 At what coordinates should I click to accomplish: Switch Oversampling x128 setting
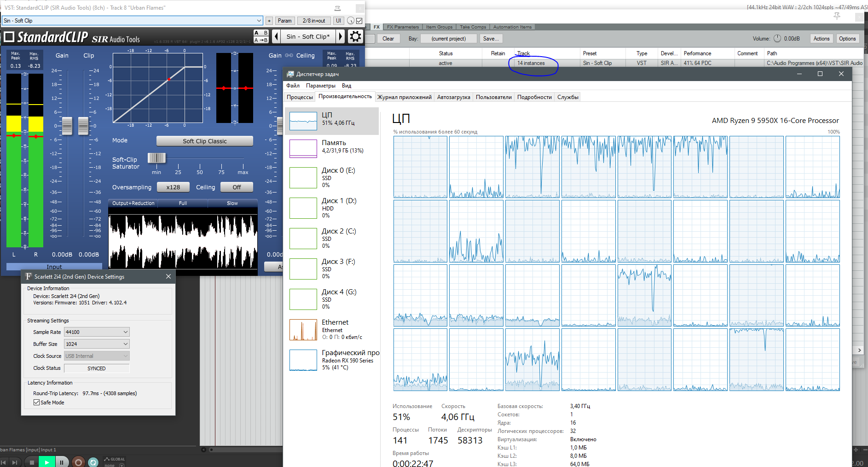coord(173,187)
